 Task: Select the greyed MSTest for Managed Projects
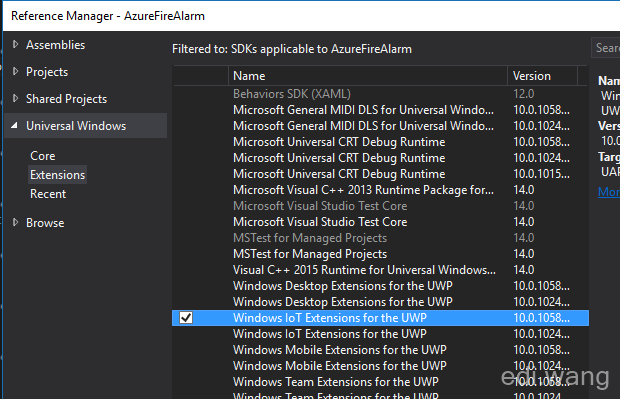[x=380, y=238]
